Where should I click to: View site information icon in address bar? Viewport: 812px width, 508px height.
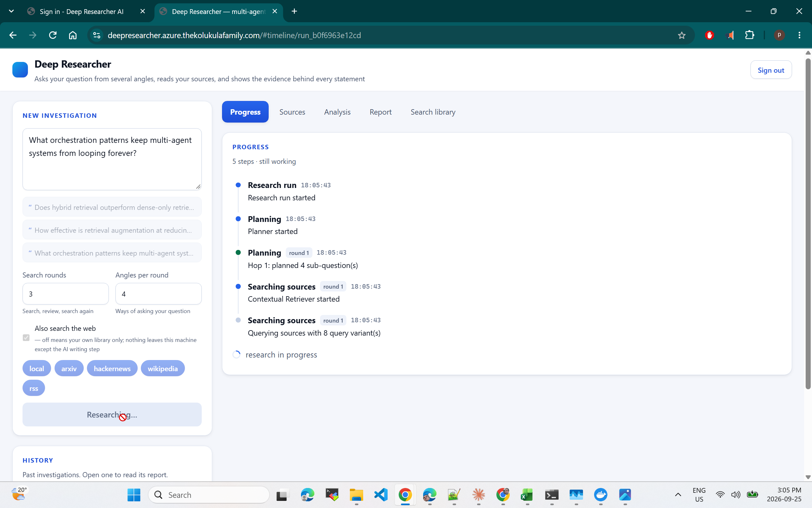pos(97,35)
